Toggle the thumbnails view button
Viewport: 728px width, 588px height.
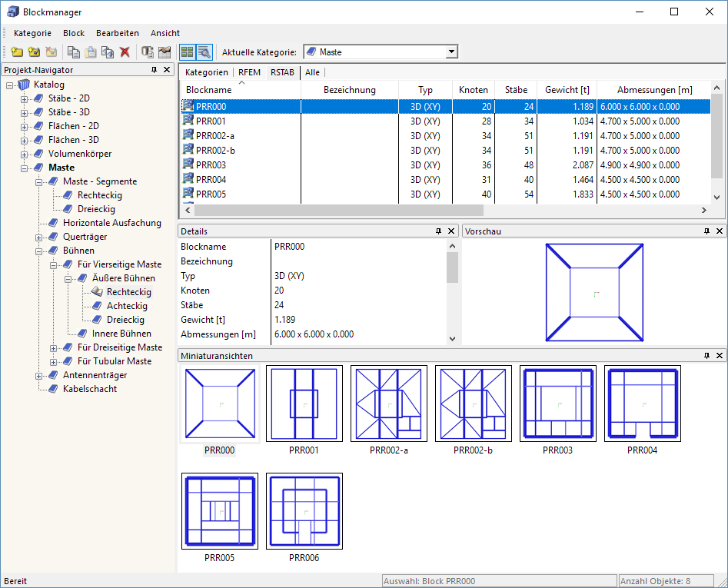coord(188,52)
